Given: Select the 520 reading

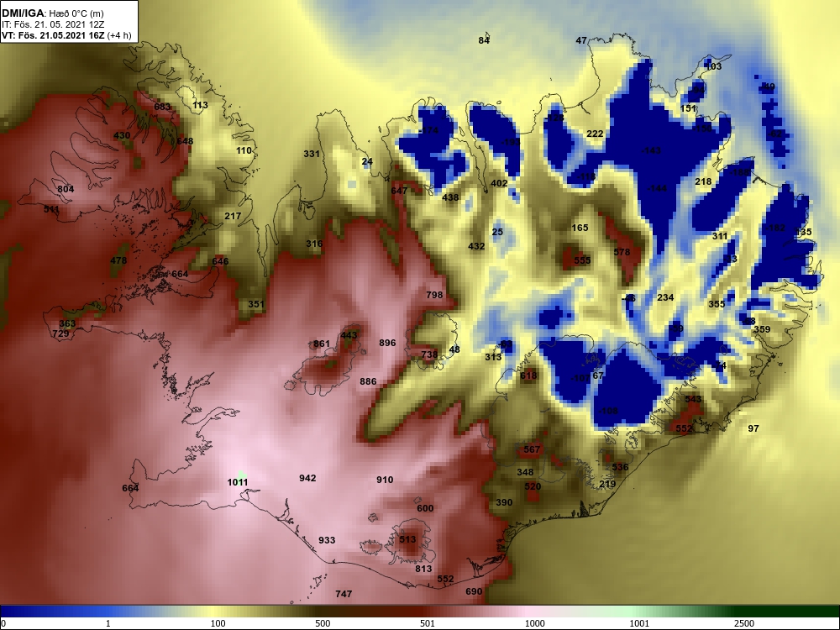Looking at the screenshot, I should (x=533, y=486).
